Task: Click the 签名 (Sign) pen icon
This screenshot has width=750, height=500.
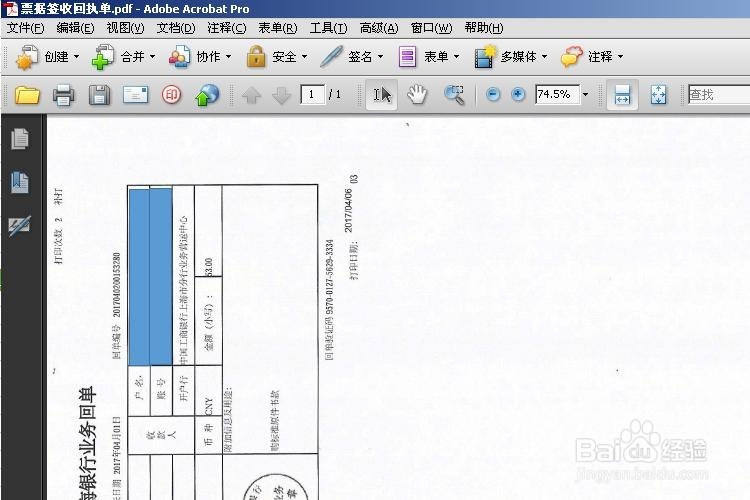Action: pyautogui.click(x=331, y=57)
